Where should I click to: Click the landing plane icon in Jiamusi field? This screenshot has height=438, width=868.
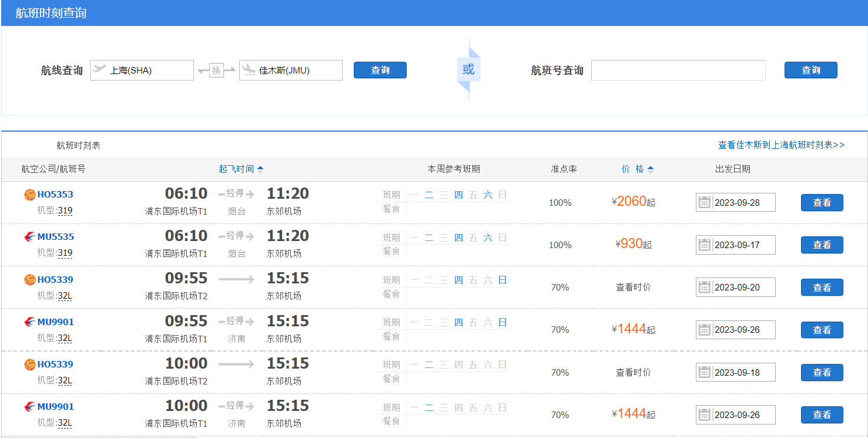coord(249,69)
